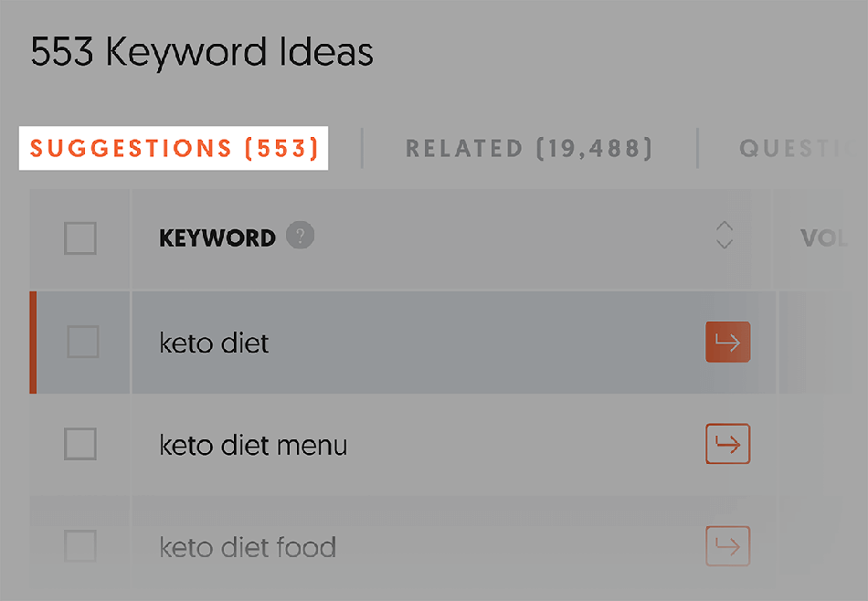
Task: Click the 553 Keyword Ideas heading
Action: point(202,53)
